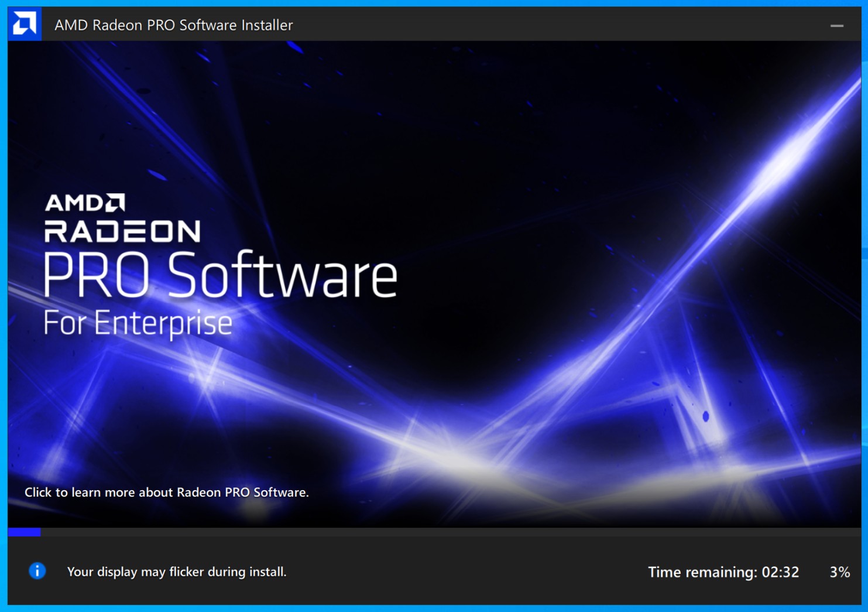868x612 pixels.
Task: Click the unfilled progress bar track
Action: pos(410,533)
